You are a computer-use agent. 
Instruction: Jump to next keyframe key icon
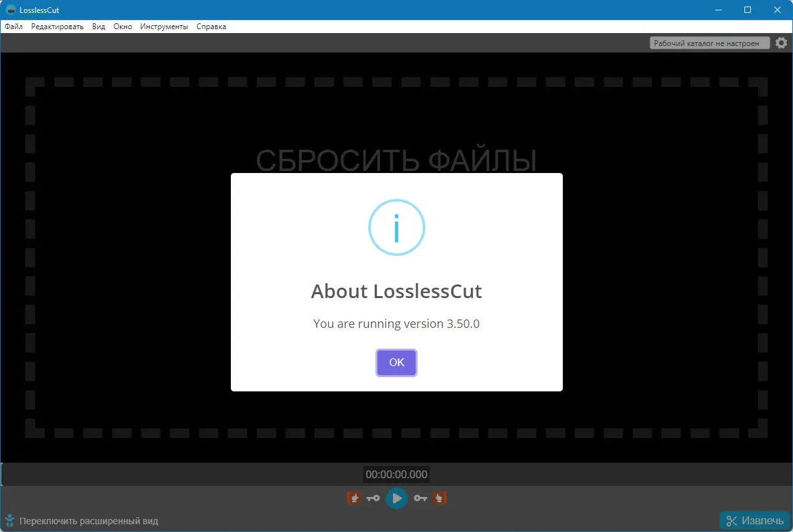pyautogui.click(x=420, y=498)
